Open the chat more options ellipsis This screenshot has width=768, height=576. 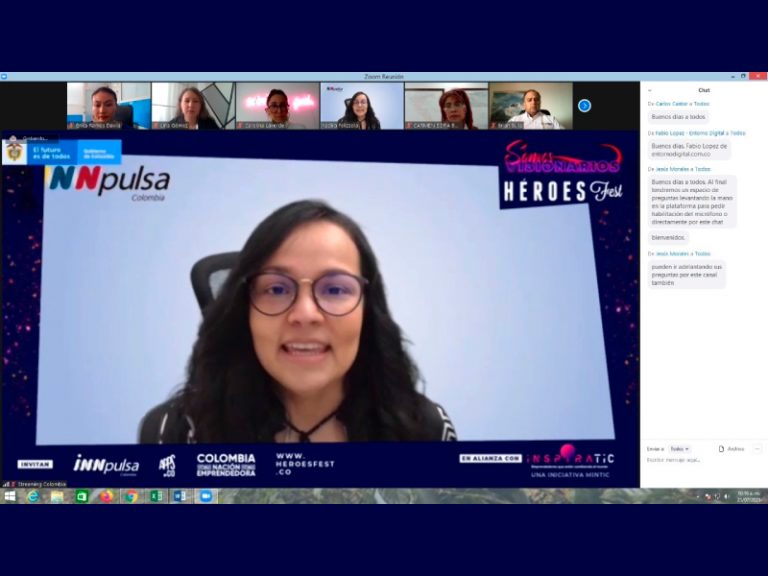757,449
